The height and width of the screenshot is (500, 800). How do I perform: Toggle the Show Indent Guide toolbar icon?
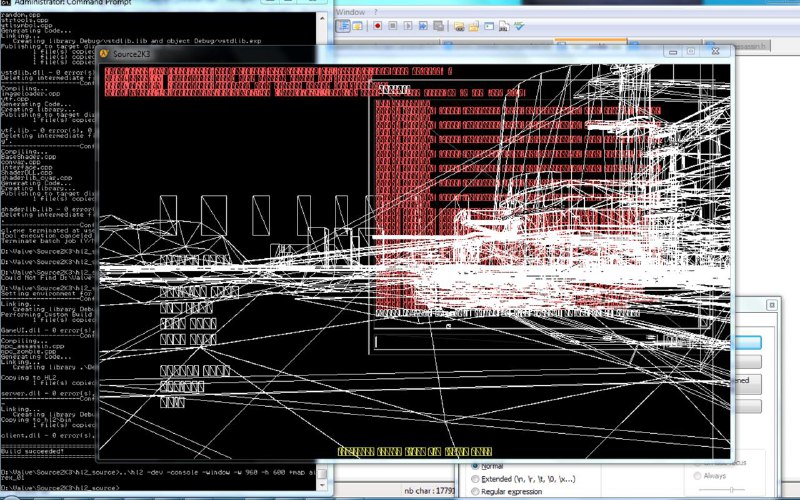click(x=342, y=26)
